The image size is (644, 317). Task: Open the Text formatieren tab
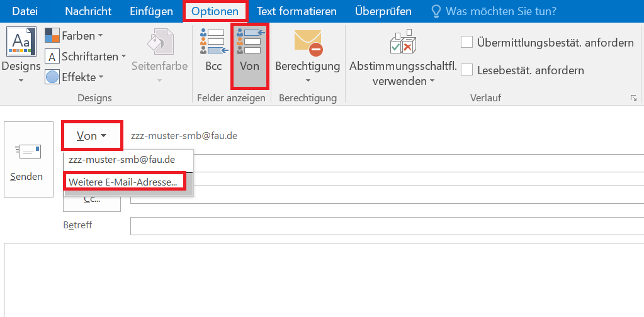pos(297,11)
